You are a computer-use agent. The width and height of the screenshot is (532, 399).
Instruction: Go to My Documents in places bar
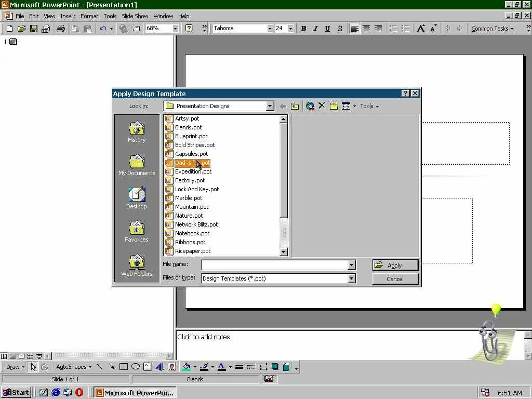[137, 165]
